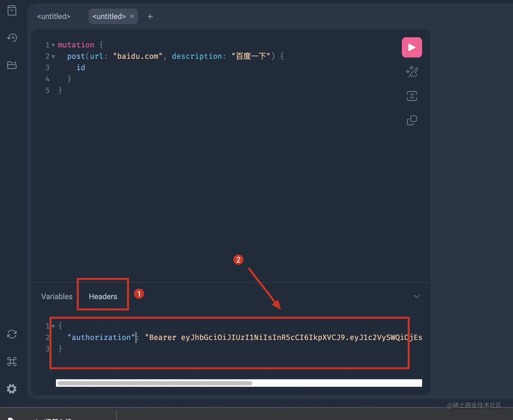
Task: Prettify the query with magic wand icon
Action: [412, 72]
